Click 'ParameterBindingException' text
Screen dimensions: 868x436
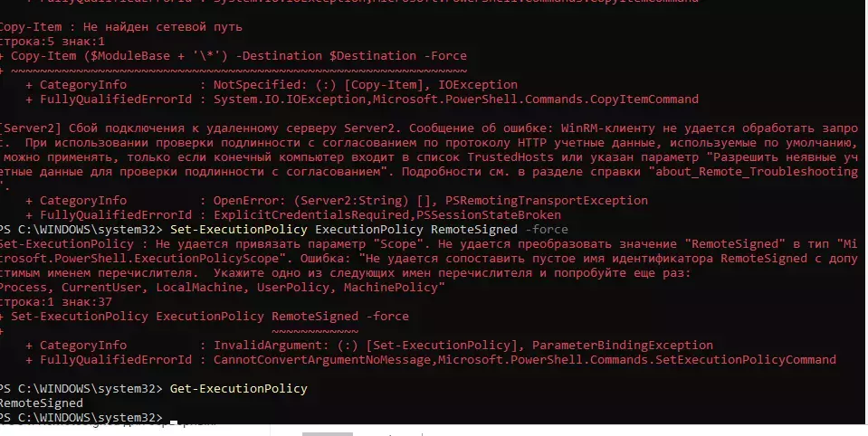623,346
